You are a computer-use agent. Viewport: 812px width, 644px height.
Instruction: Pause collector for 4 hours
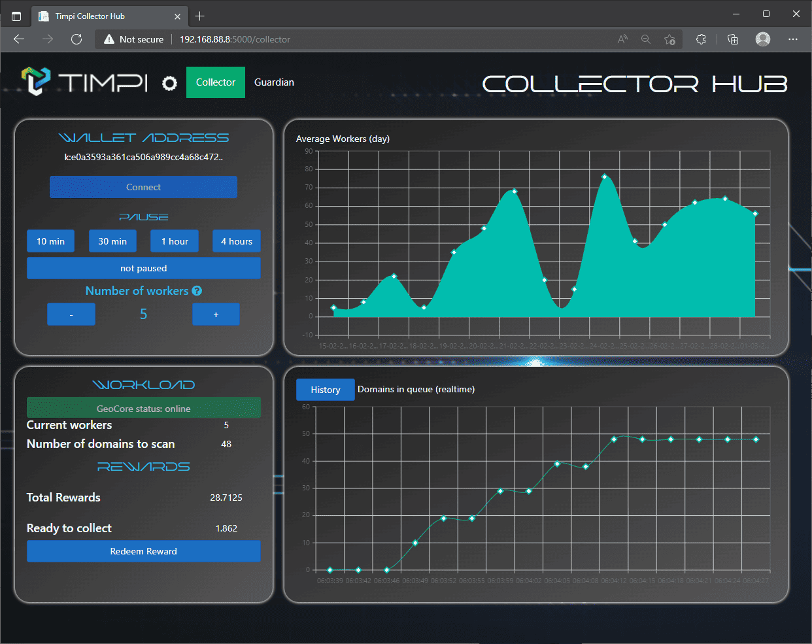(237, 241)
